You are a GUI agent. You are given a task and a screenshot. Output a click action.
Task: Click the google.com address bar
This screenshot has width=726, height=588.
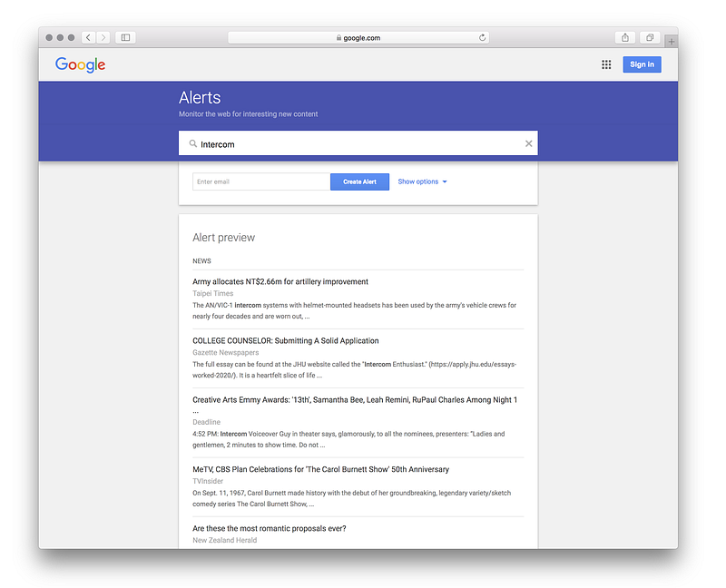pyautogui.click(x=358, y=37)
